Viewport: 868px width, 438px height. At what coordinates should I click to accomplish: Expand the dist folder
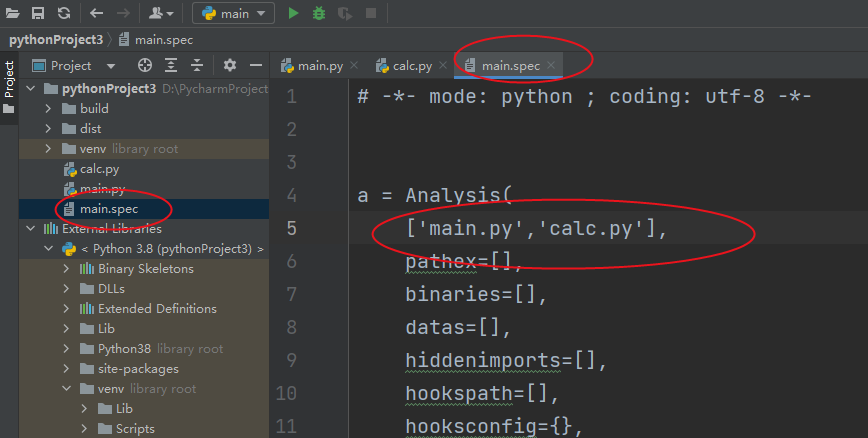(x=48, y=128)
